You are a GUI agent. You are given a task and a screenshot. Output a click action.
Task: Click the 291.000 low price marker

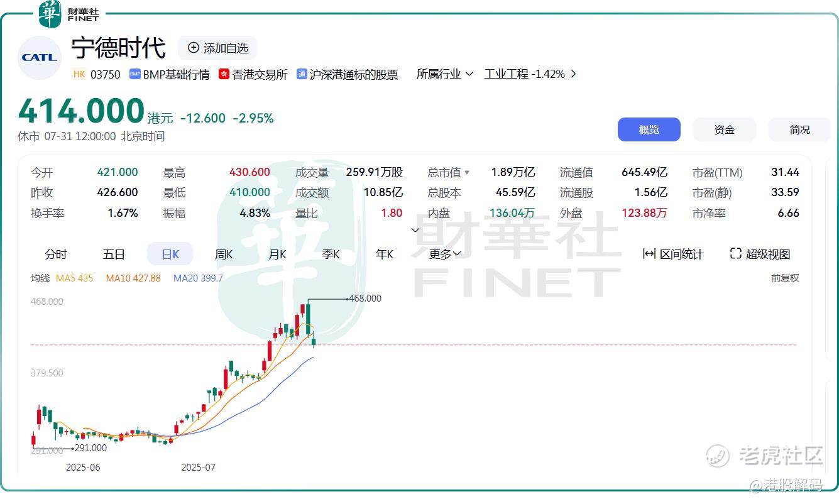(90, 448)
